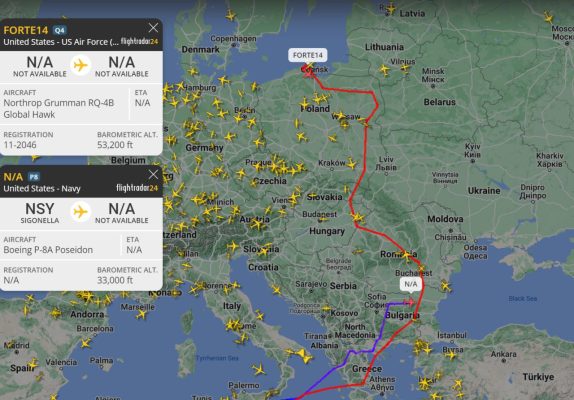Select the yellow aircraft icon over Budapest route junction
574x400 pixels.
tap(357, 217)
